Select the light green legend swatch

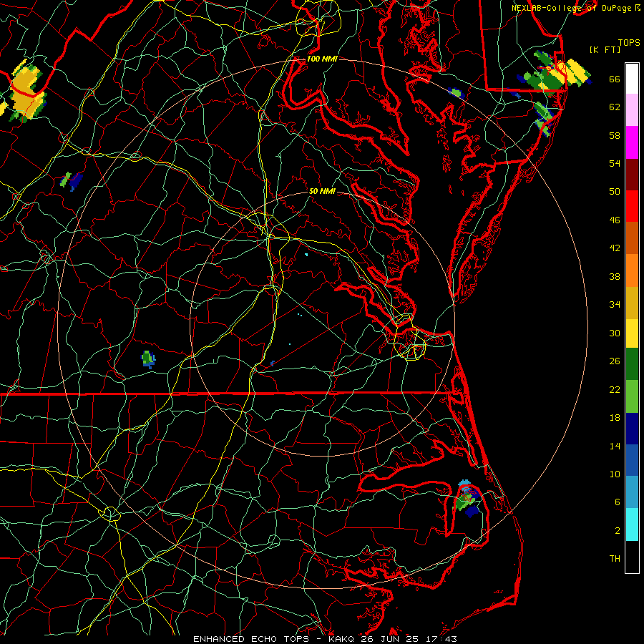[632, 396]
